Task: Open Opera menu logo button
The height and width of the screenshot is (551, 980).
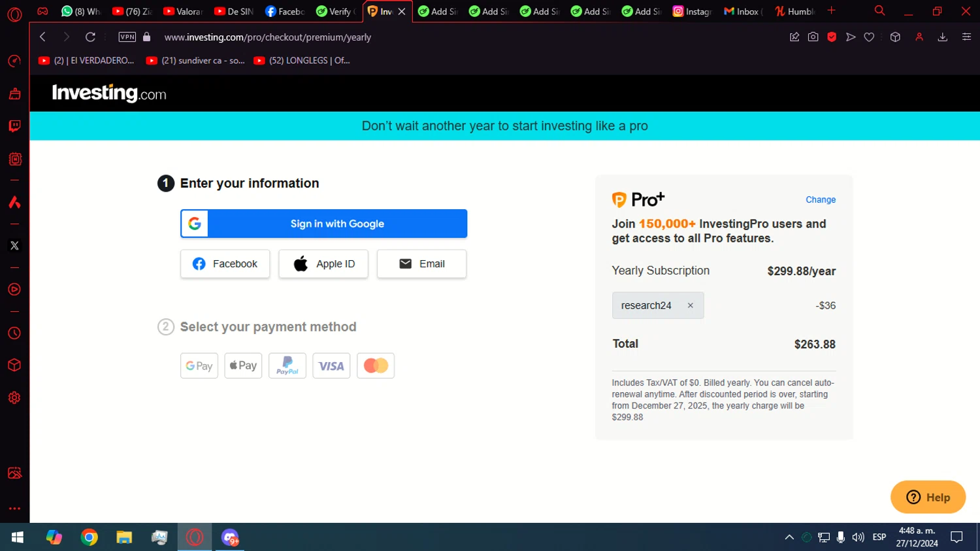Action: tap(14, 14)
